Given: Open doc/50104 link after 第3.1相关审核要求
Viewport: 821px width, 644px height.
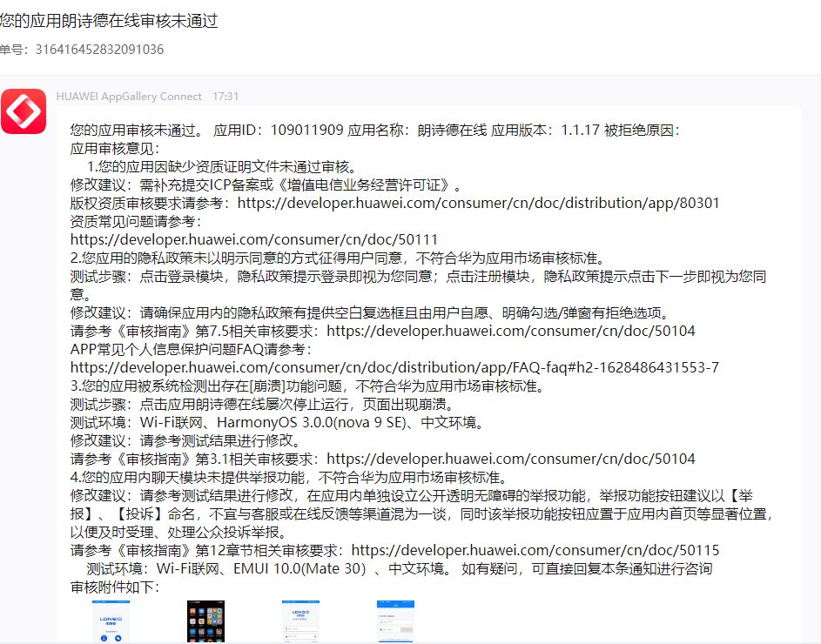Looking at the screenshot, I should pos(511,460).
